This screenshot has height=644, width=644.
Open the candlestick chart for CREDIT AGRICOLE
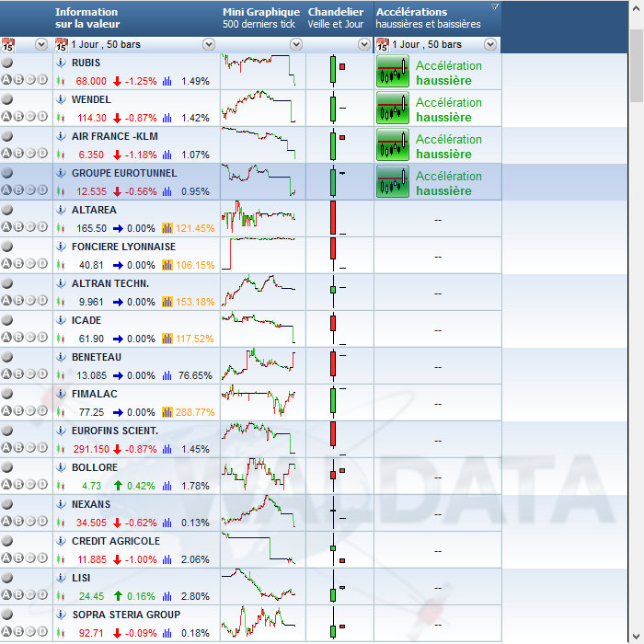[338, 548]
